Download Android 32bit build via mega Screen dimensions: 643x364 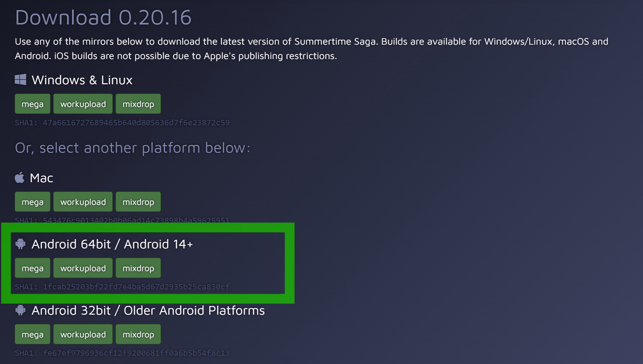pyautogui.click(x=32, y=334)
